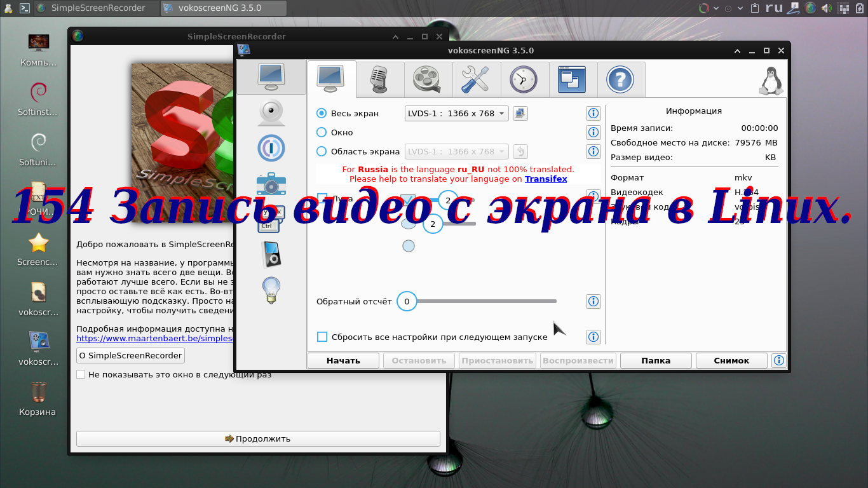Click the Обратный отсчёт slider handle

pos(407,301)
